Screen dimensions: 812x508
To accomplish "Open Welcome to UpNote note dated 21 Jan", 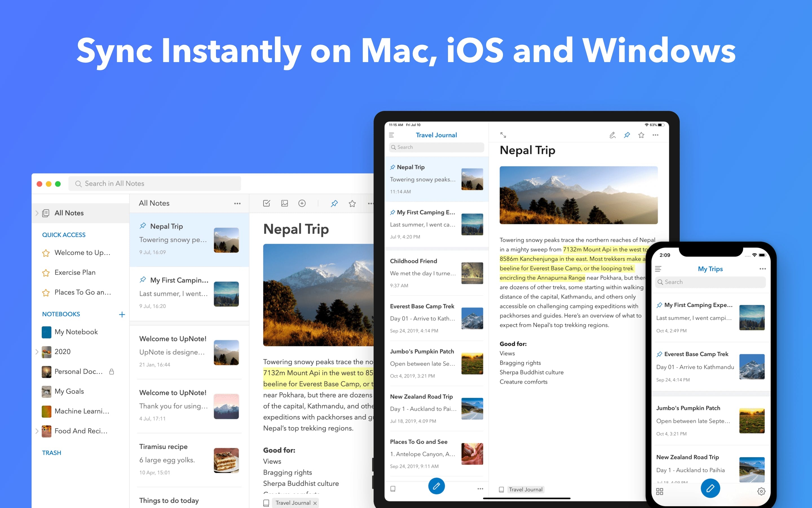I will point(189,352).
